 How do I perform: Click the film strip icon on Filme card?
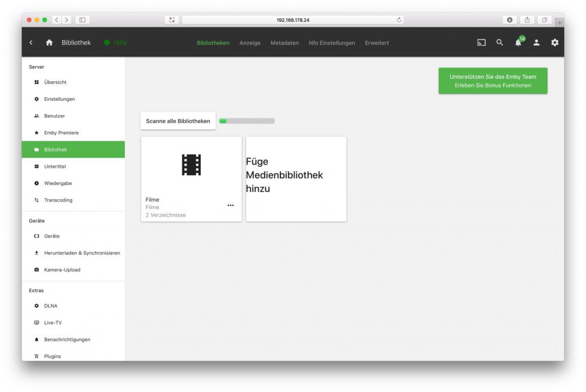191,165
